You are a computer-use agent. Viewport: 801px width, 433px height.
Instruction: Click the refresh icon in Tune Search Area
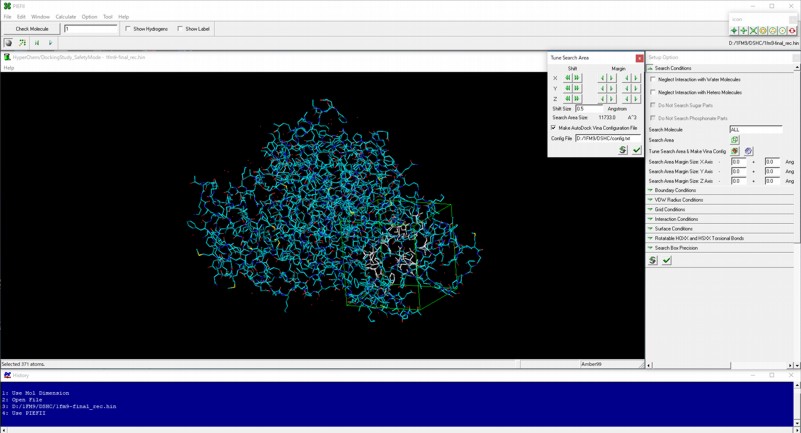tap(623, 150)
